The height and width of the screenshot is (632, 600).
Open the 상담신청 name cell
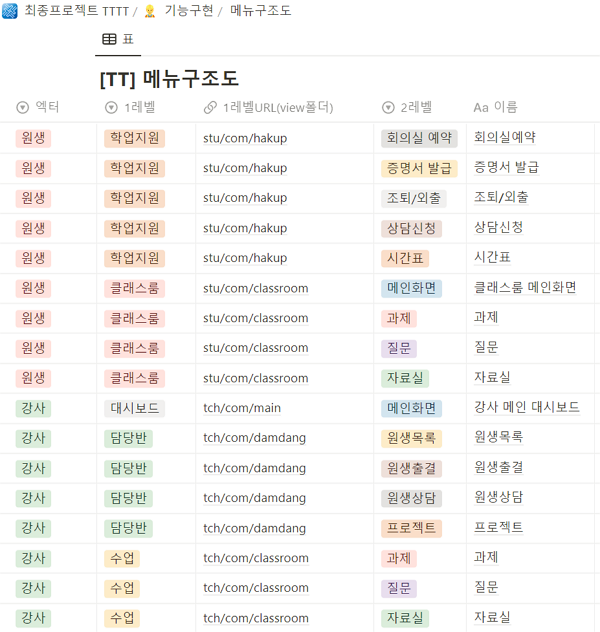click(x=498, y=227)
